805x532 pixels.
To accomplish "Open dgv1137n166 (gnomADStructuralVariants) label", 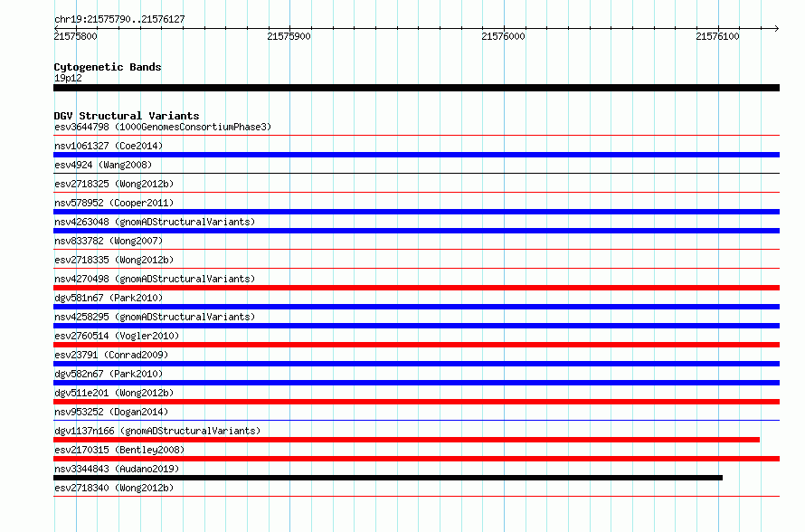I will point(157,431).
